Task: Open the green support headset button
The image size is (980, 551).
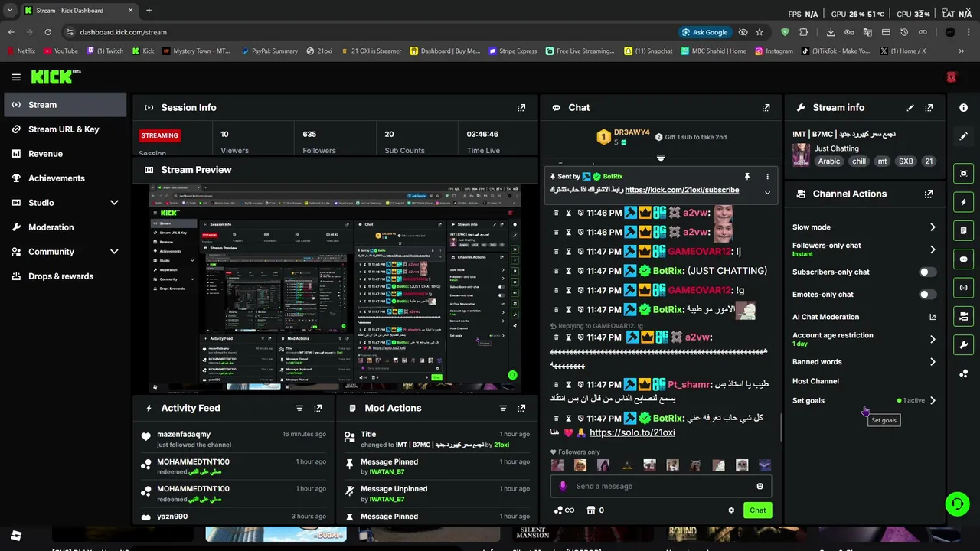Action: [x=957, y=504]
